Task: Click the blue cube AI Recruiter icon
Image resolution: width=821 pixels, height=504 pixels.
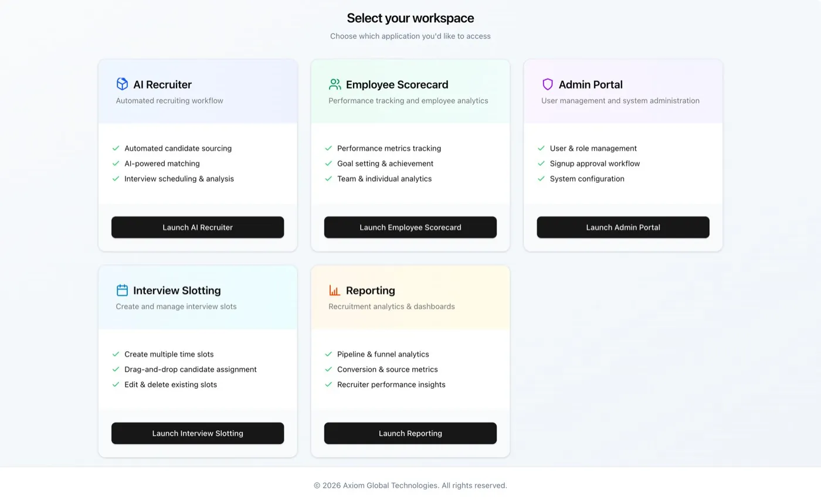Action: click(x=122, y=84)
